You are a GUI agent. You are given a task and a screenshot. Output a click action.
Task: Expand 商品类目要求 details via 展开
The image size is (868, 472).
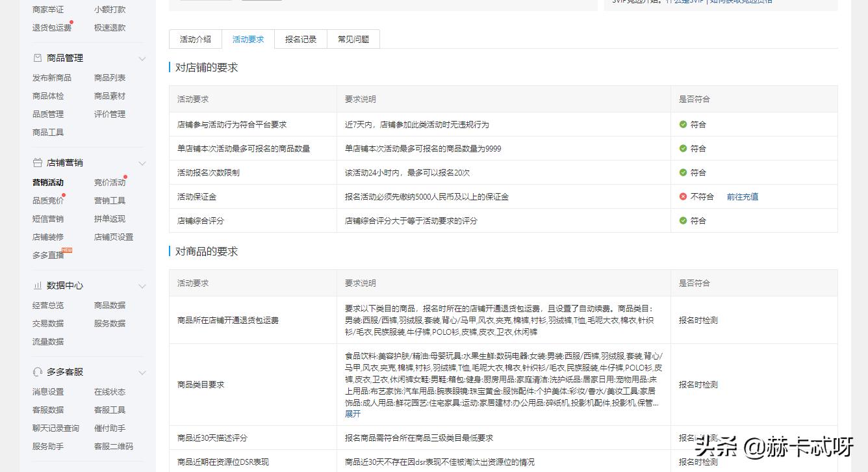[351, 413]
